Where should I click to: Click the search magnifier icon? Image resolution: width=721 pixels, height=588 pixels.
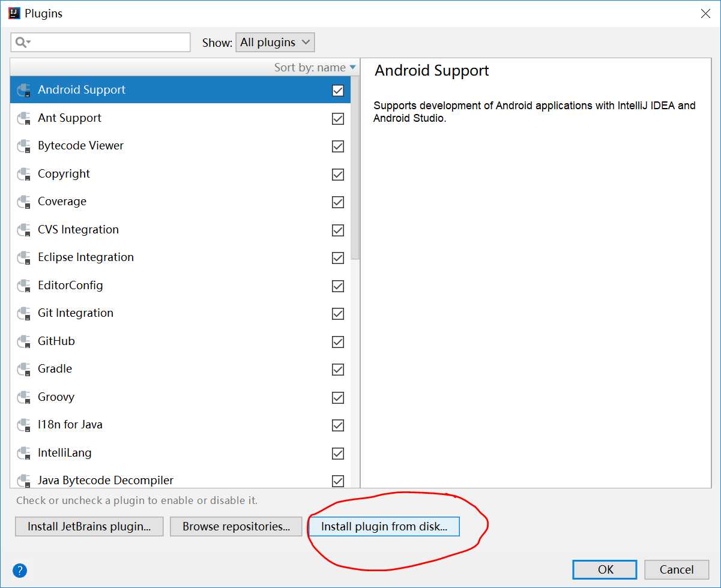[23, 42]
